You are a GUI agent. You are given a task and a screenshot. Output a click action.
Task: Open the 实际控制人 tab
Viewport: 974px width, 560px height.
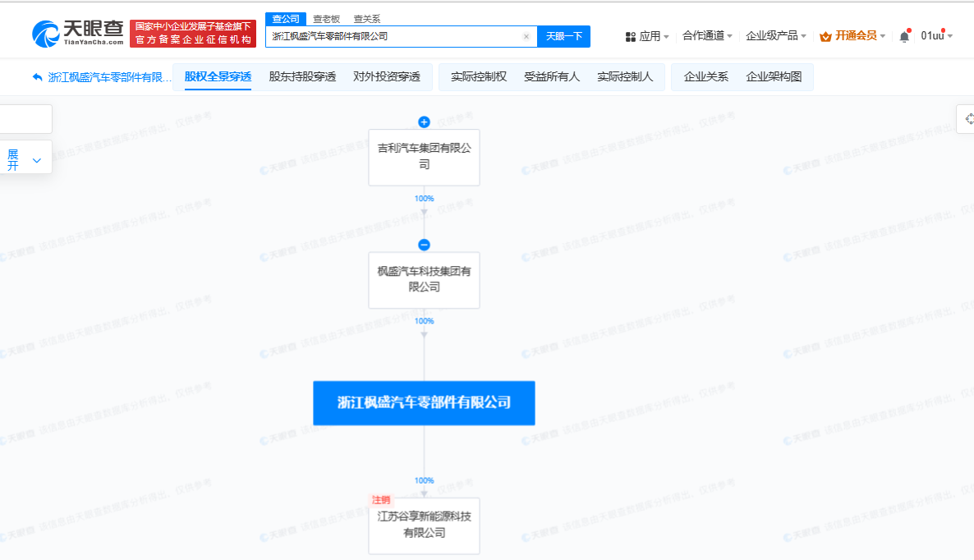(x=625, y=77)
